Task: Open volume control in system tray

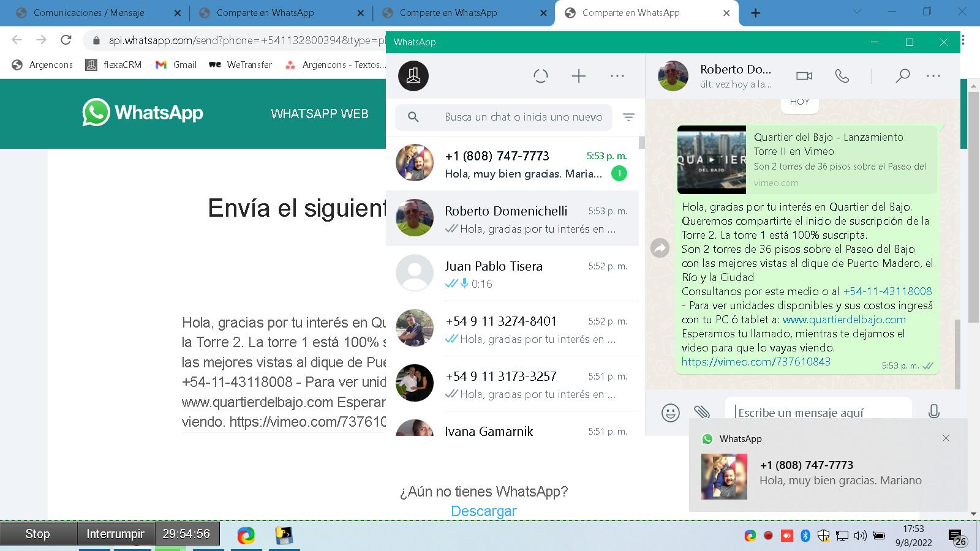Action: (x=860, y=536)
